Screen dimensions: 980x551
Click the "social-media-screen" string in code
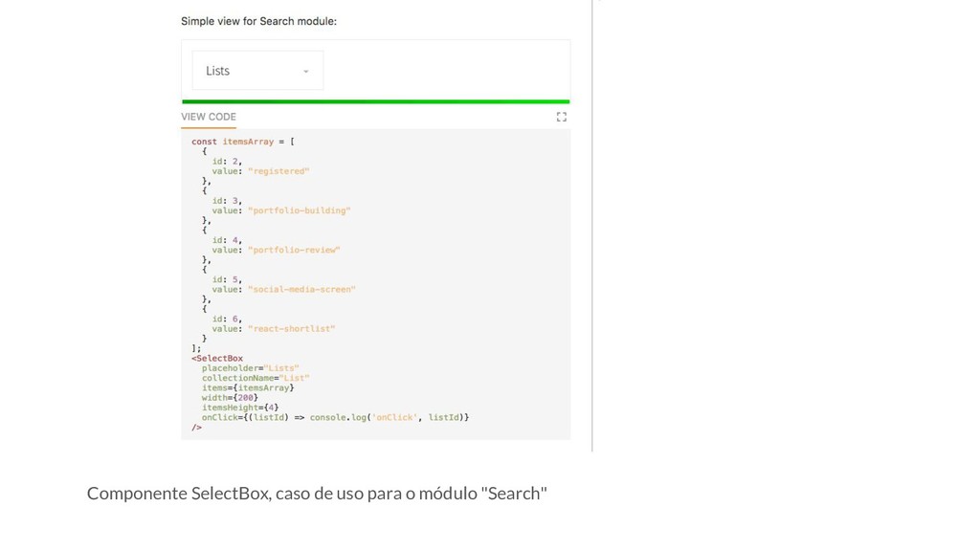click(x=301, y=289)
